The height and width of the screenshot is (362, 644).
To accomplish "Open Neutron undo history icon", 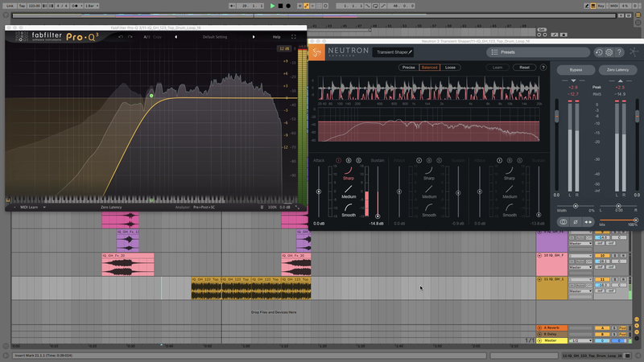I will (599, 52).
